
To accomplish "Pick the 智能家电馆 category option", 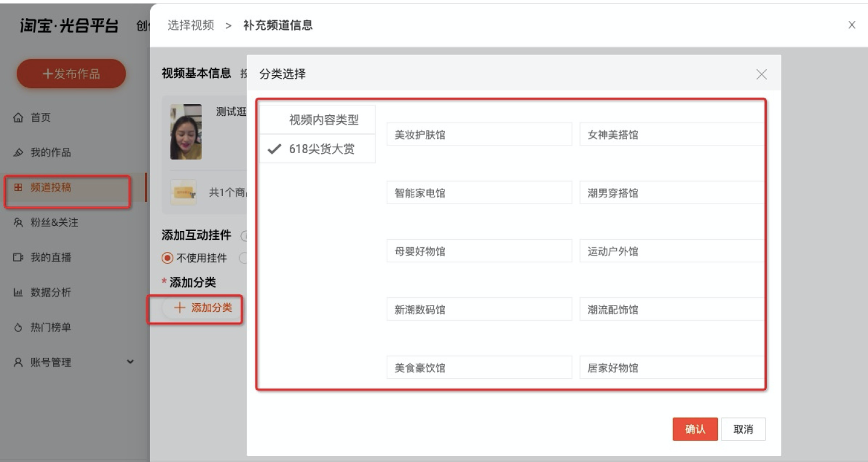I will [x=479, y=193].
